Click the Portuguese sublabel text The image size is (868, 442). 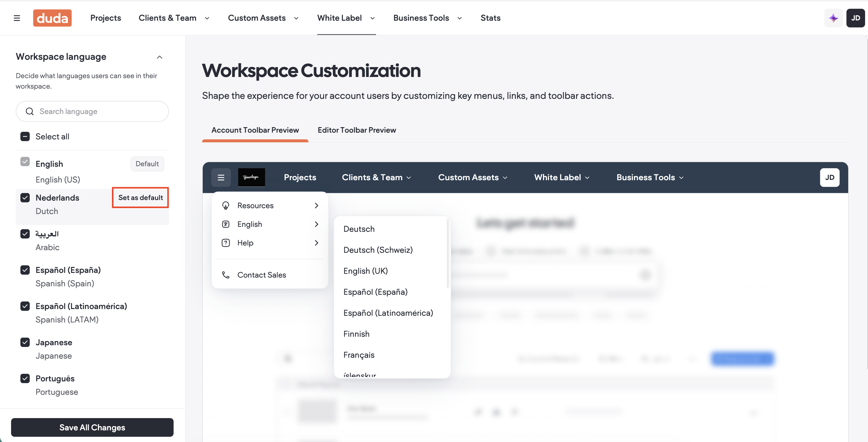click(x=57, y=392)
